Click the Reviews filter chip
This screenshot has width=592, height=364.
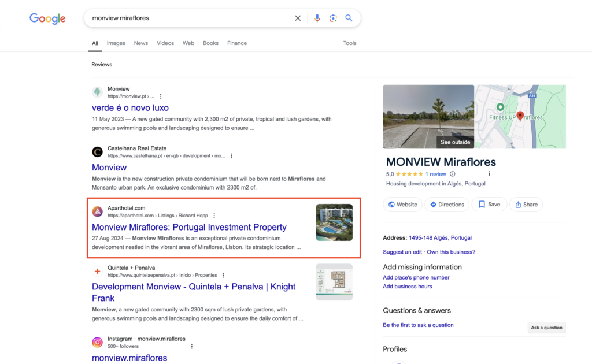coord(102,65)
